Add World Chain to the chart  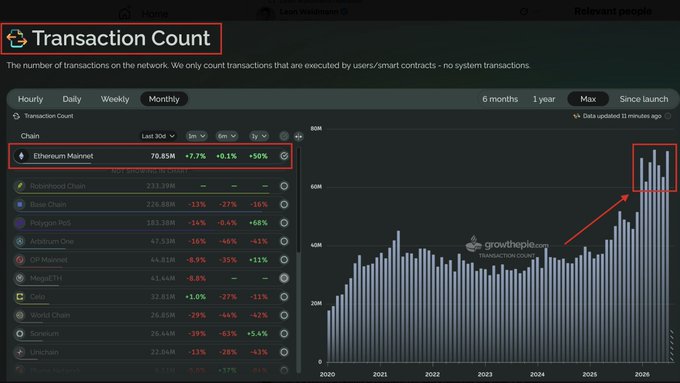[x=284, y=315]
